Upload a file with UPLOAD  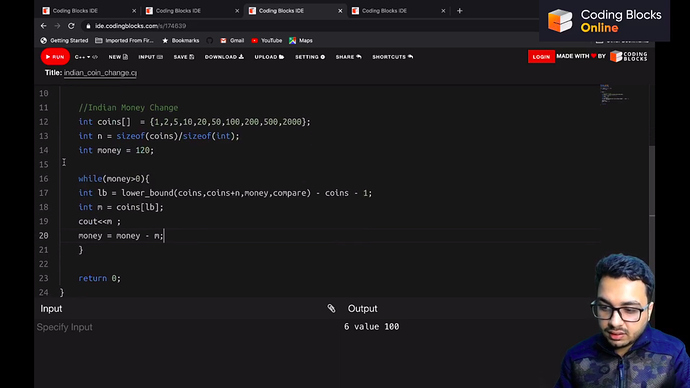pos(269,57)
